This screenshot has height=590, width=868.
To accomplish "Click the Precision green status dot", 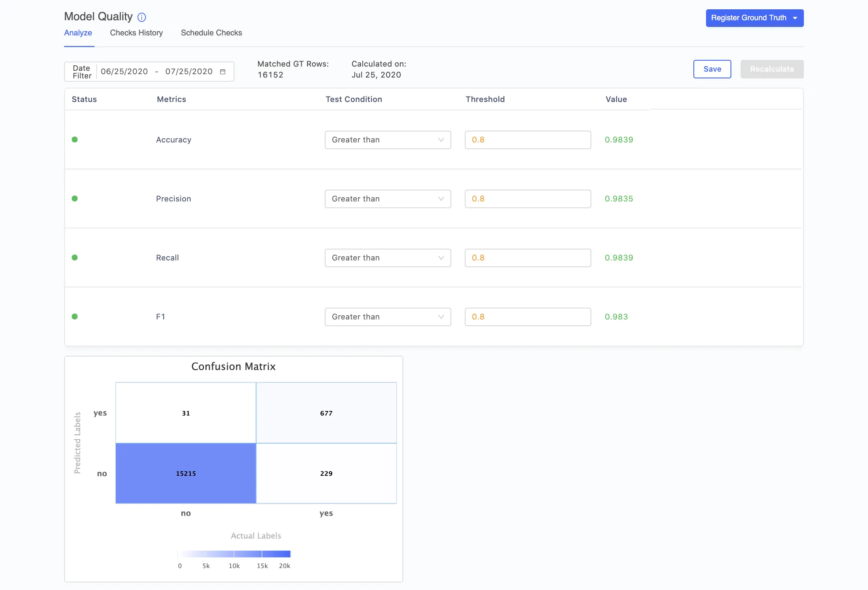I will pyautogui.click(x=75, y=198).
